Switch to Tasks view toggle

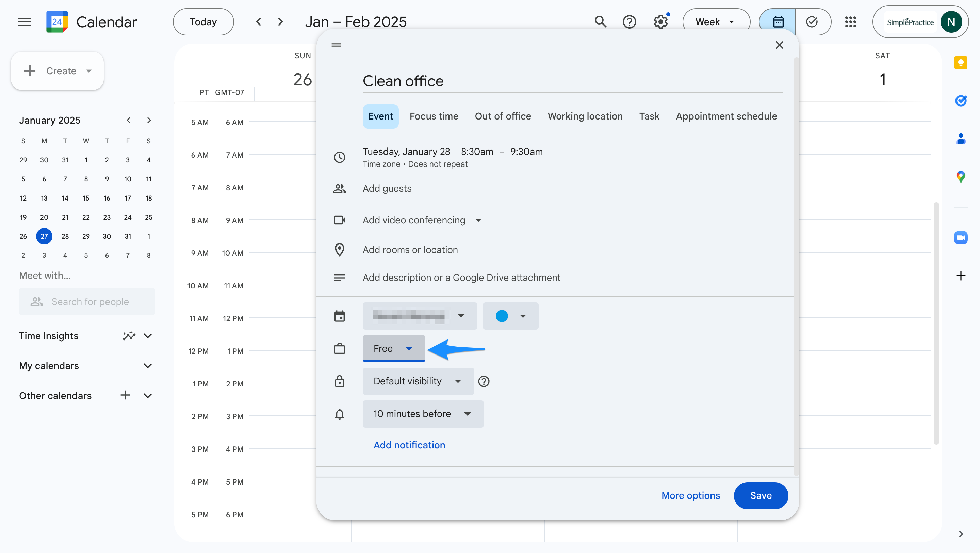point(812,22)
